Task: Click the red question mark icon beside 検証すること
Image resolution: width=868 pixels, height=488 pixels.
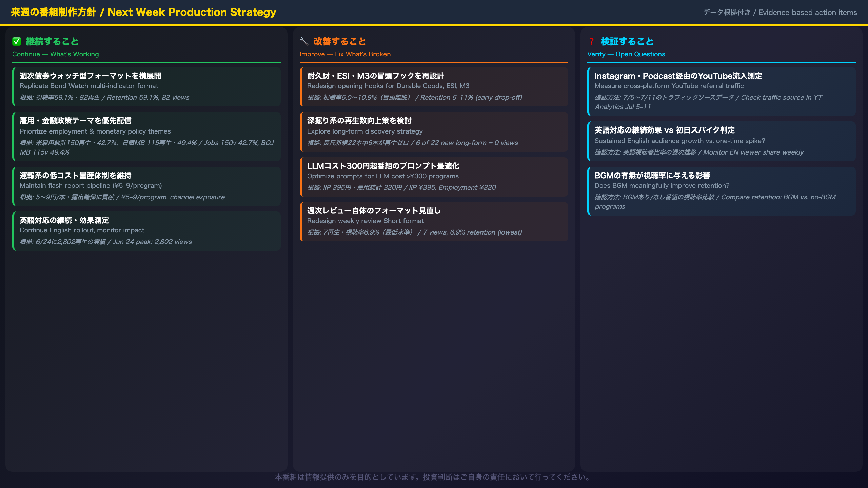Action: [x=591, y=41]
